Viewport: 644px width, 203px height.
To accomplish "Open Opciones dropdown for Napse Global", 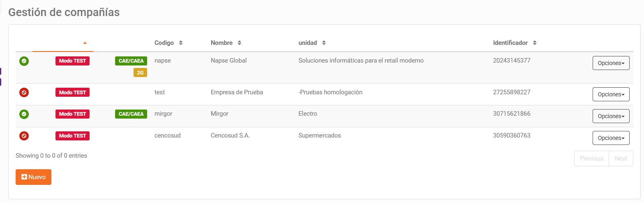I will 611,63.
